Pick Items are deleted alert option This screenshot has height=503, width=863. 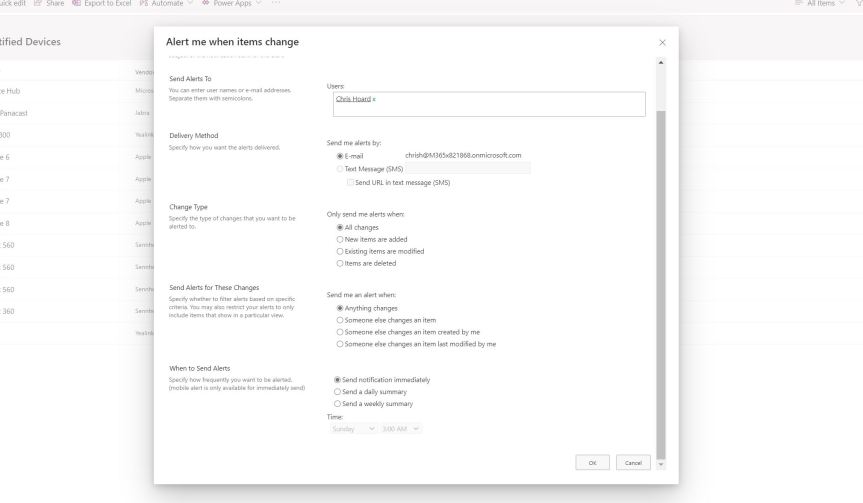(x=341, y=263)
